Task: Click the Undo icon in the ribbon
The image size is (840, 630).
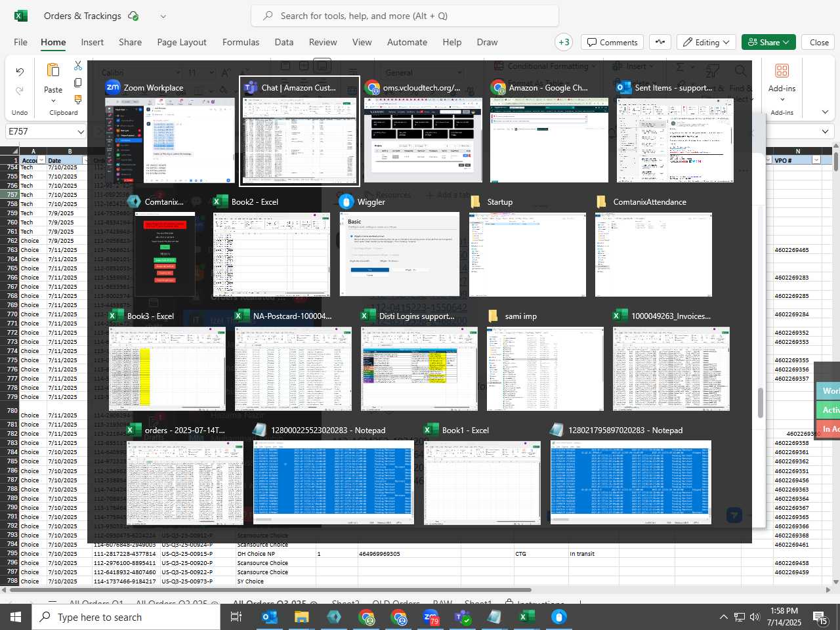Action: (20, 72)
